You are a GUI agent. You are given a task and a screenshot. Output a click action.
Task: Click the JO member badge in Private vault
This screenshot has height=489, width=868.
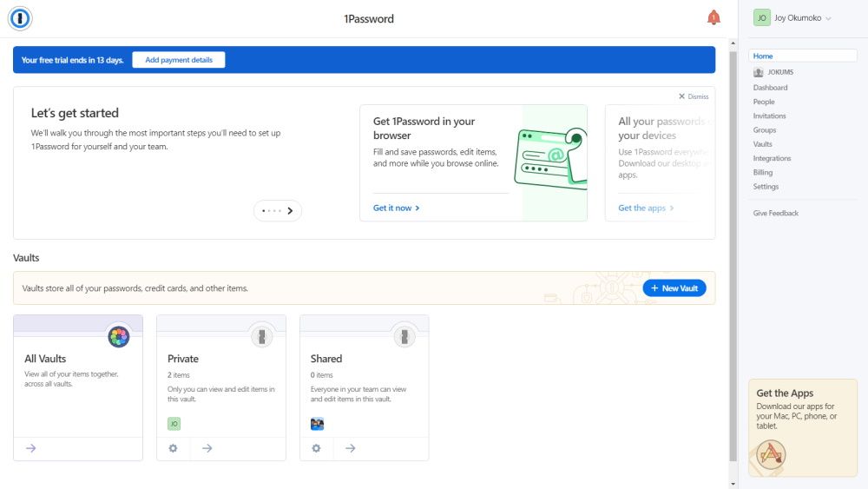[x=174, y=424]
